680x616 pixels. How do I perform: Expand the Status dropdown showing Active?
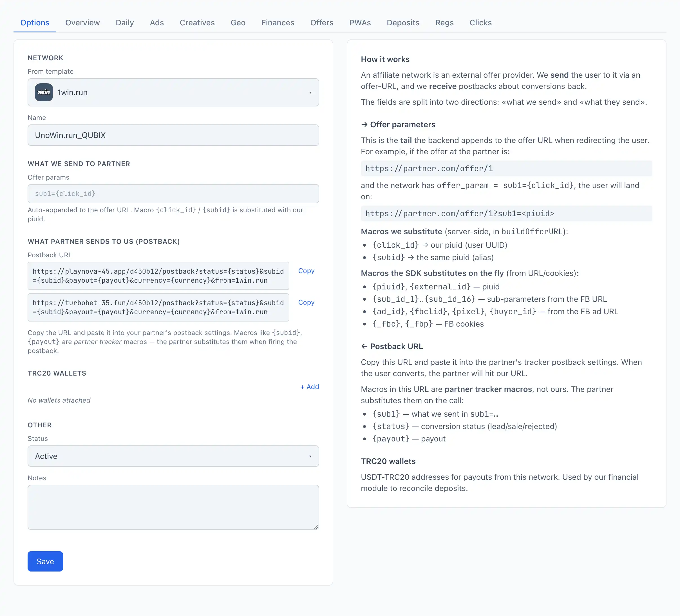click(x=173, y=456)
